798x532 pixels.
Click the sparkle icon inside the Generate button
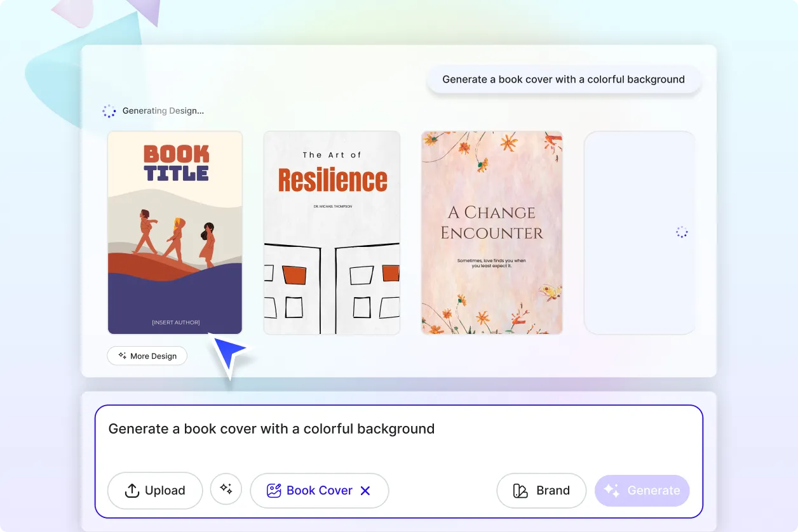click(x=611, y=490)
